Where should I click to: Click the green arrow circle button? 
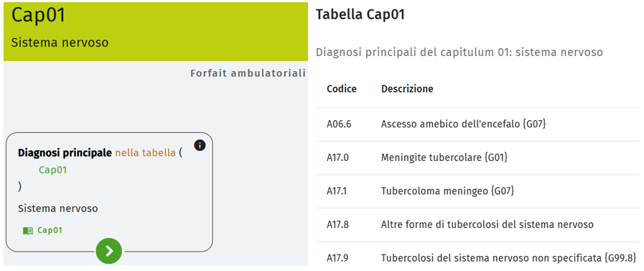[109, 251]
